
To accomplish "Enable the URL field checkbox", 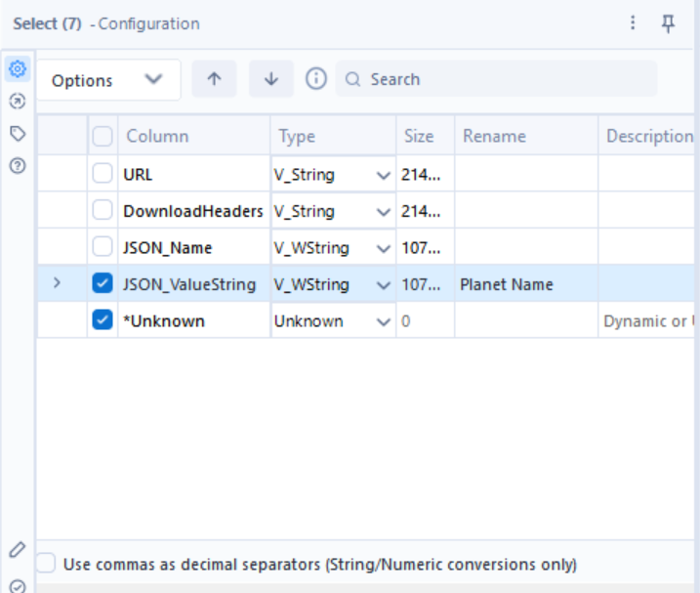I will tap(102, 175).
